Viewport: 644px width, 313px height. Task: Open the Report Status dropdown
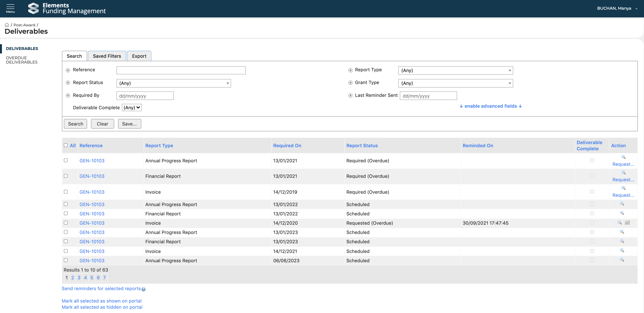(174, 83)
